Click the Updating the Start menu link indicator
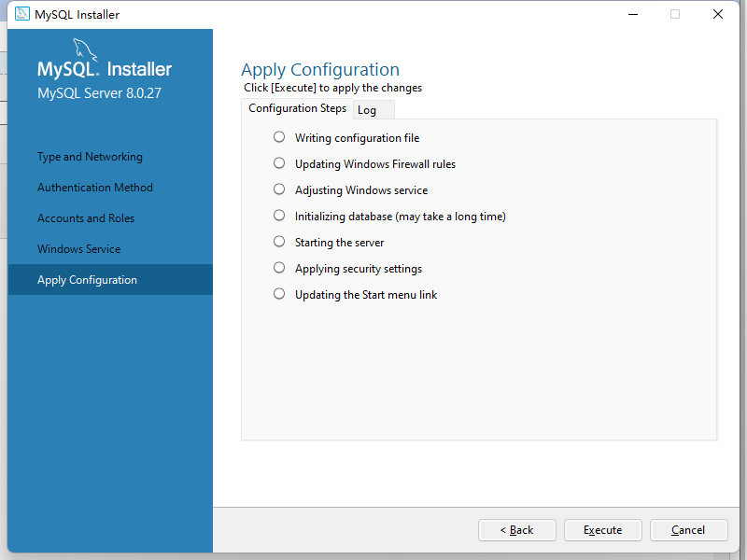 [x=279, y=294]
